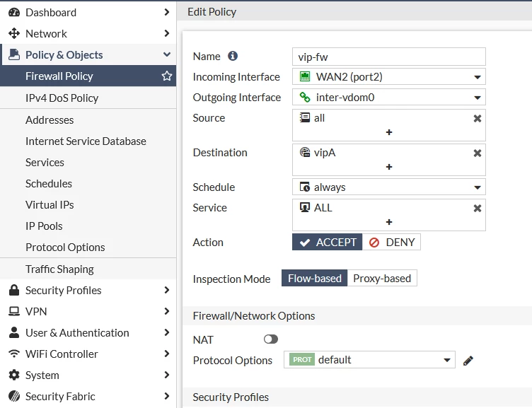This screenshot has width=532, height=408.
Task: Click the Edit Policy title
Action: 212,12
